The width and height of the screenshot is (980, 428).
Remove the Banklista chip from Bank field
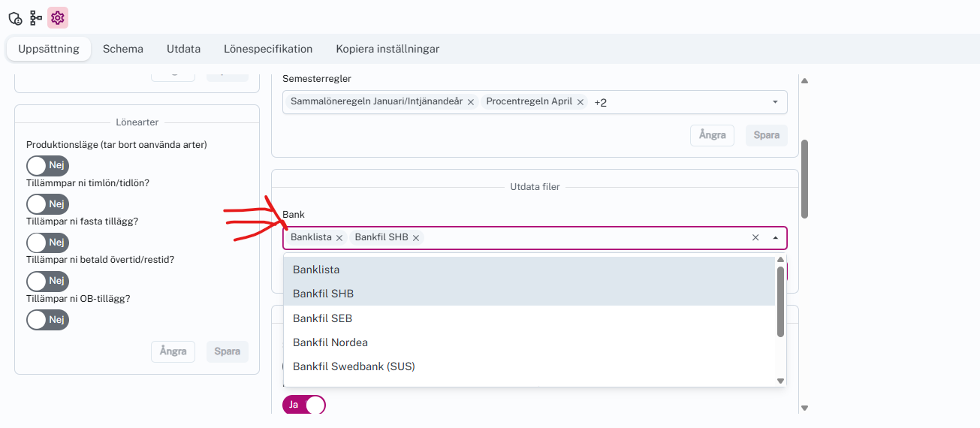tap(339, 238)
